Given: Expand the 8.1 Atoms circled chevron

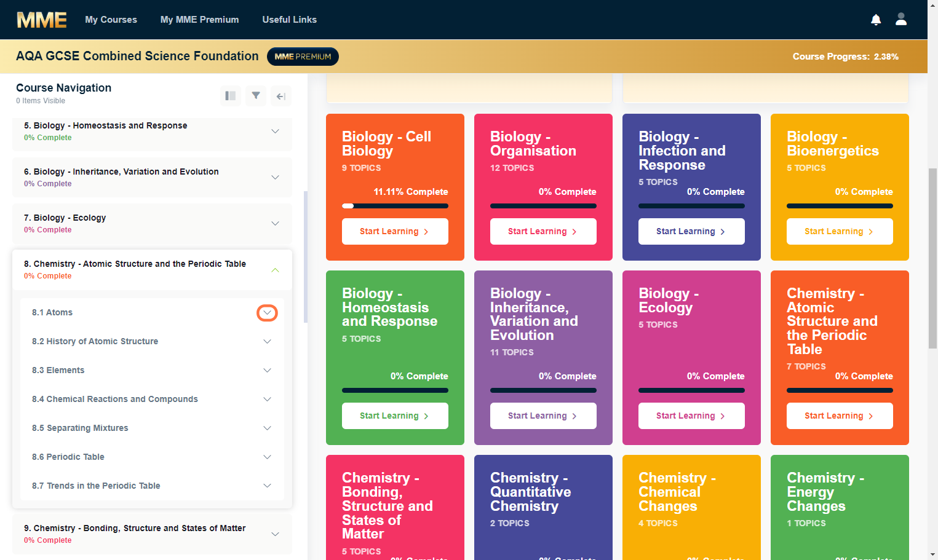Looking at the screenshot, I should pos(267,313).
